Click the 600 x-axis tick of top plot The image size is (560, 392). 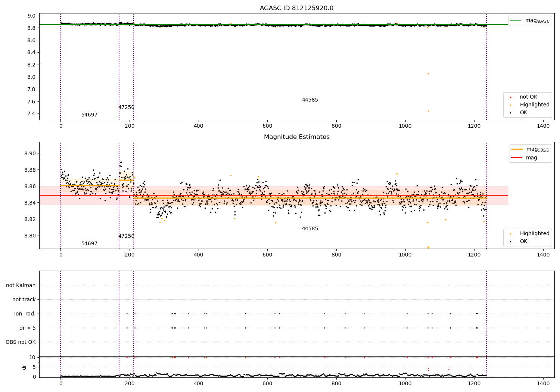267,126
